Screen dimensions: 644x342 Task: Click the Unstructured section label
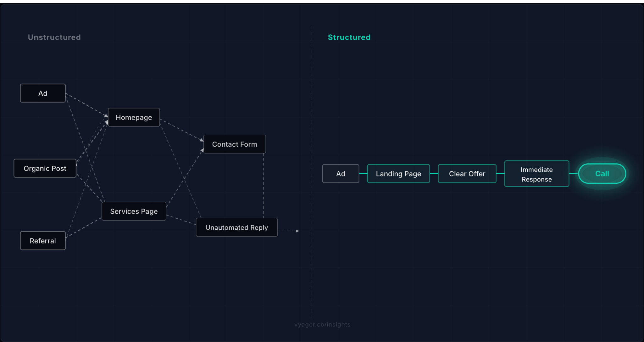[x=54, y=37]
